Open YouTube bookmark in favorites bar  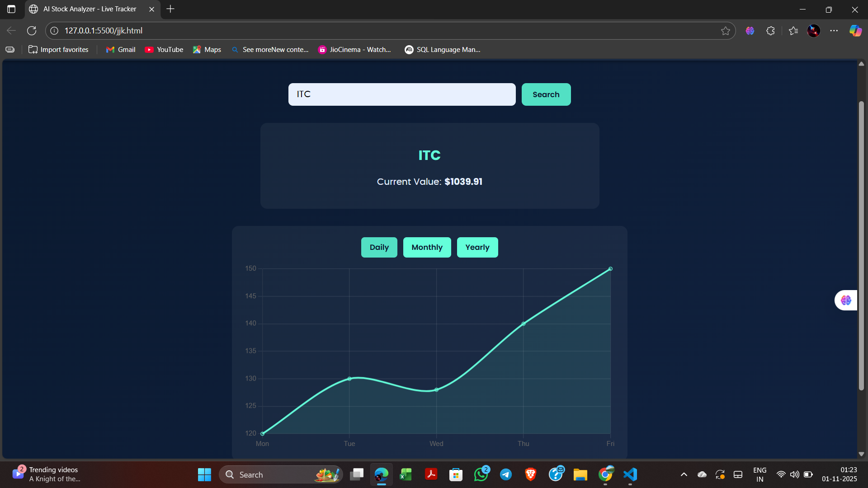coord(164,50)
